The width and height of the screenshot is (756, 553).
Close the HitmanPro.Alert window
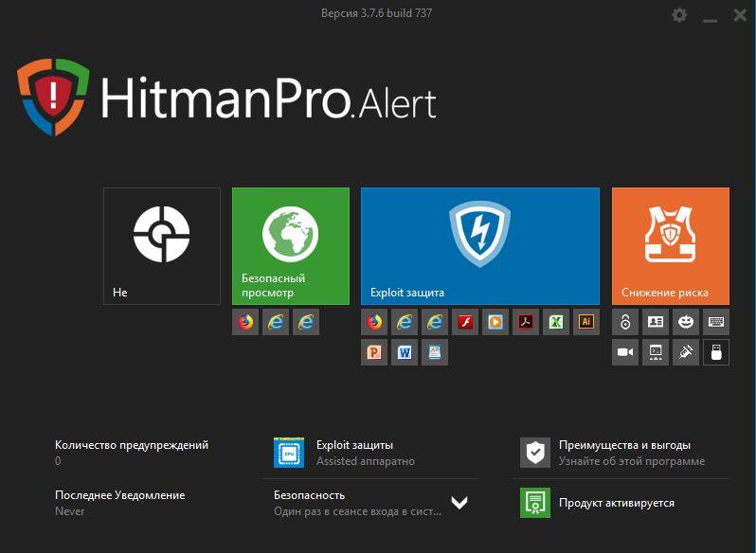740,15
